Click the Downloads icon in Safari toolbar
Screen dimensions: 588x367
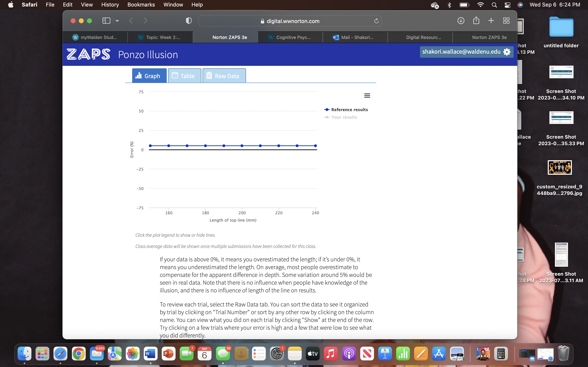coord(461,21)
